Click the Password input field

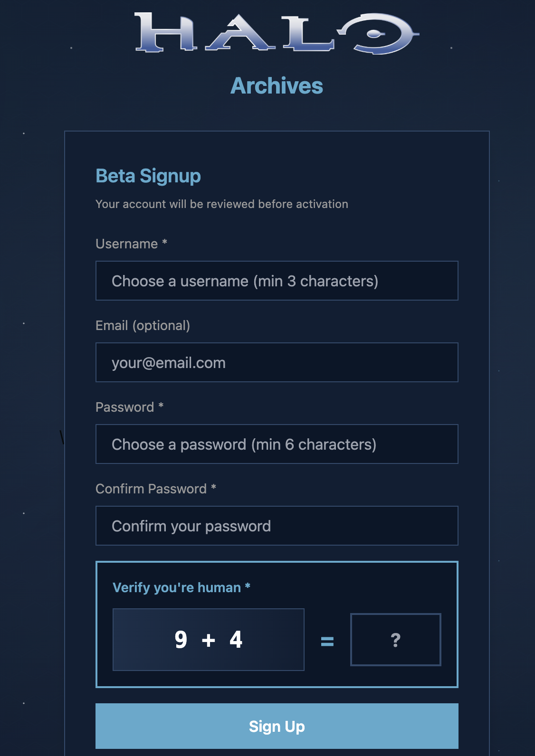coord(277,444)
